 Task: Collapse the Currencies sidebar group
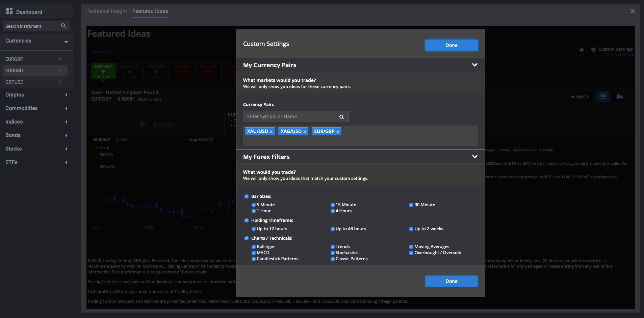(x=66, y=42)
